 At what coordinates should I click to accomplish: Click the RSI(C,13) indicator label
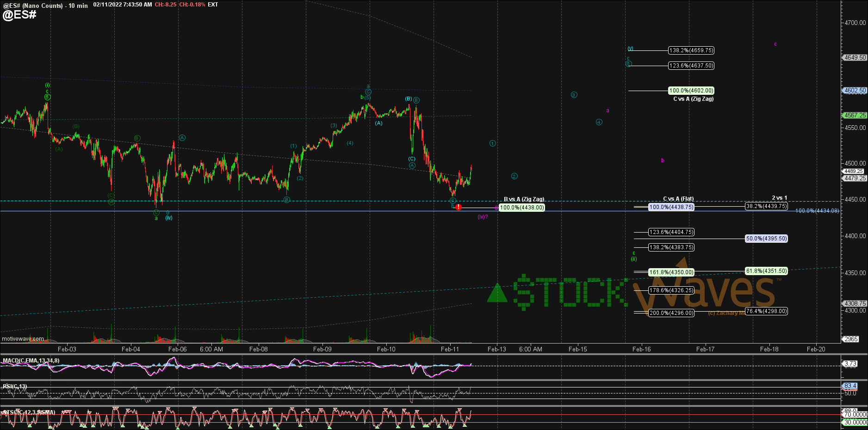point(15,387)
